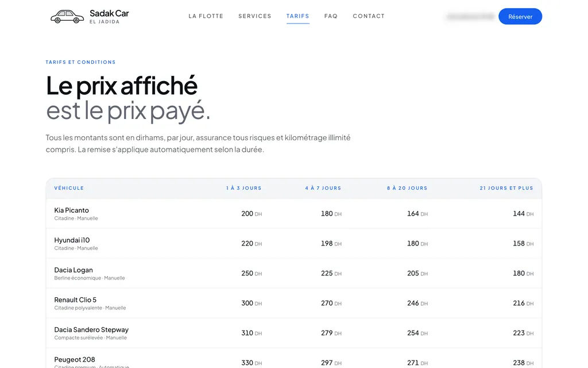Click the Sadak Car logo car icon
The width and height of the screenshot is (588, 368).
67,17
